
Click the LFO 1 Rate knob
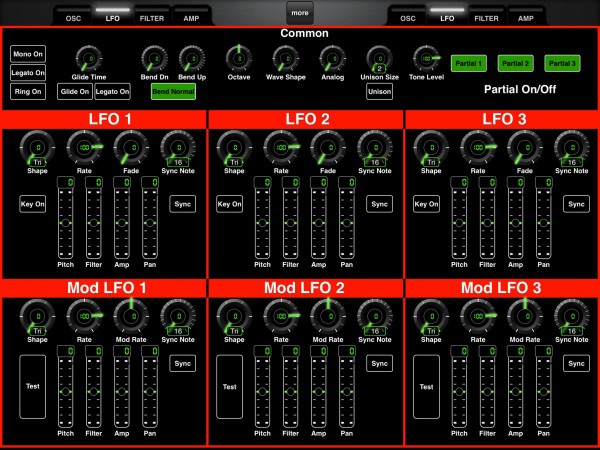[x=84, y=148]
